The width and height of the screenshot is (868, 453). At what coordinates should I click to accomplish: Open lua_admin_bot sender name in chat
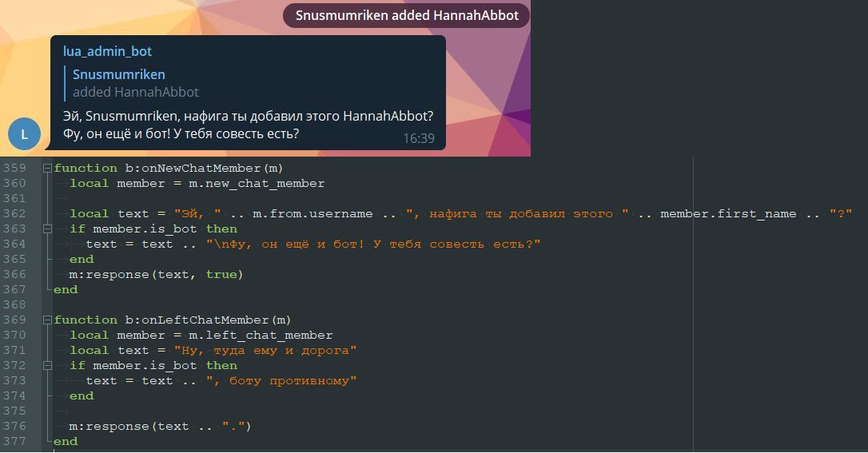coord(107,51)
